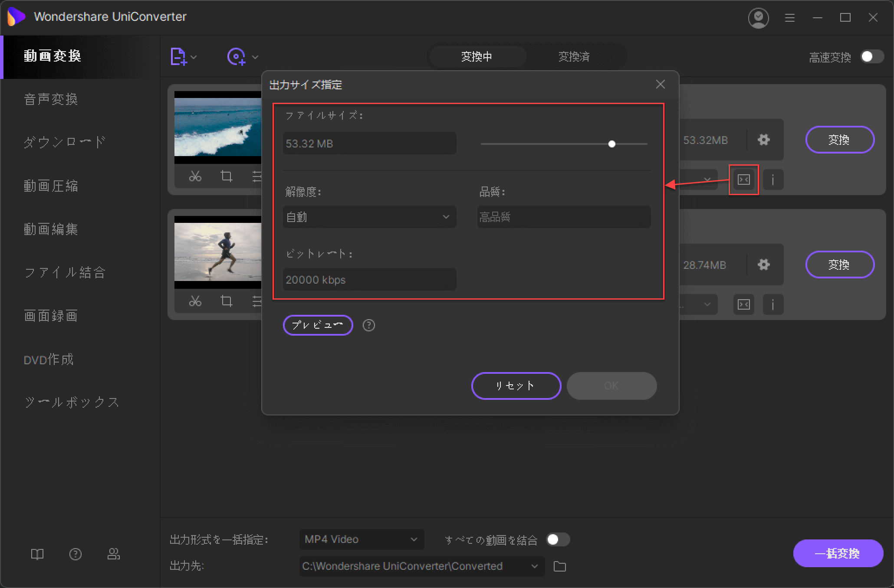Expand the load DVD dropdown arrow
894x588 pixels.
click(x=255, y=57)
